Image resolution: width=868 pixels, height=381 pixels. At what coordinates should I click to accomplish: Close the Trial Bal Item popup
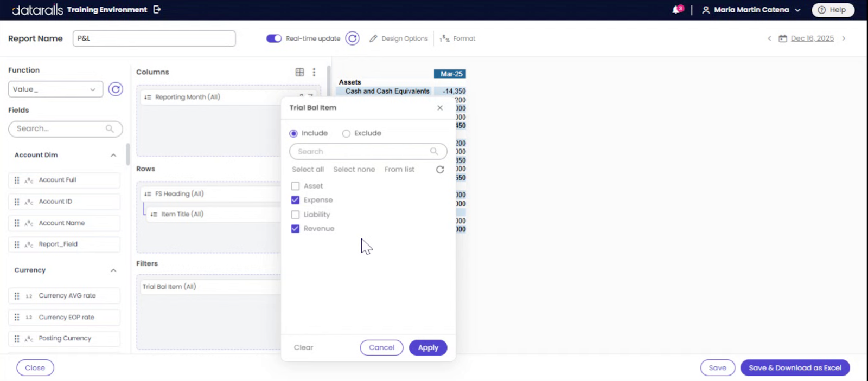[x=440, y=108]
